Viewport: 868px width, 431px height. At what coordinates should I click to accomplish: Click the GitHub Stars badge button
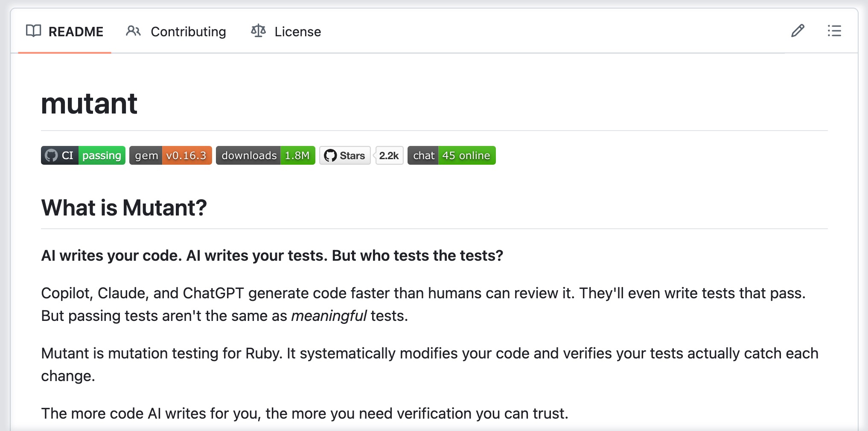[x=345, y=155]
